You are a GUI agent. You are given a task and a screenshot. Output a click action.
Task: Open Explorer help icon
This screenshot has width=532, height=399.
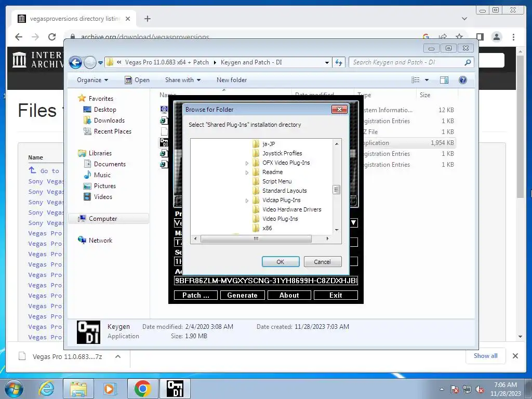coord(463,80)
